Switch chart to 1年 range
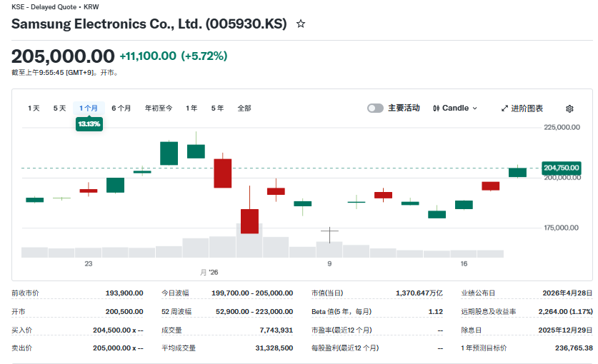 (191, 108)
